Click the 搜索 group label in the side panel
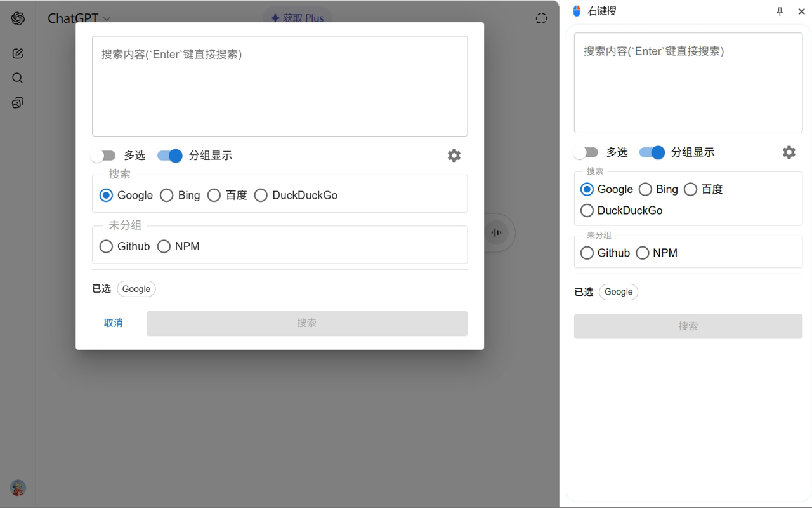 [x=595, y=171]
